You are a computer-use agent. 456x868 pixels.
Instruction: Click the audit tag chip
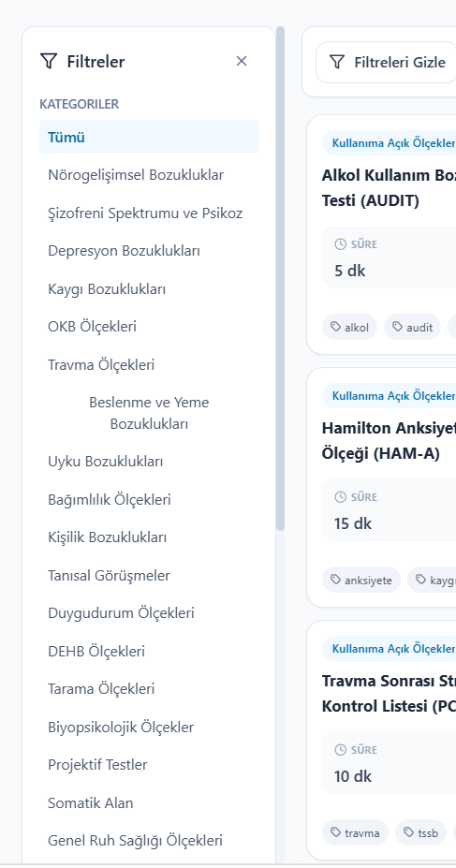coord(412,327)
